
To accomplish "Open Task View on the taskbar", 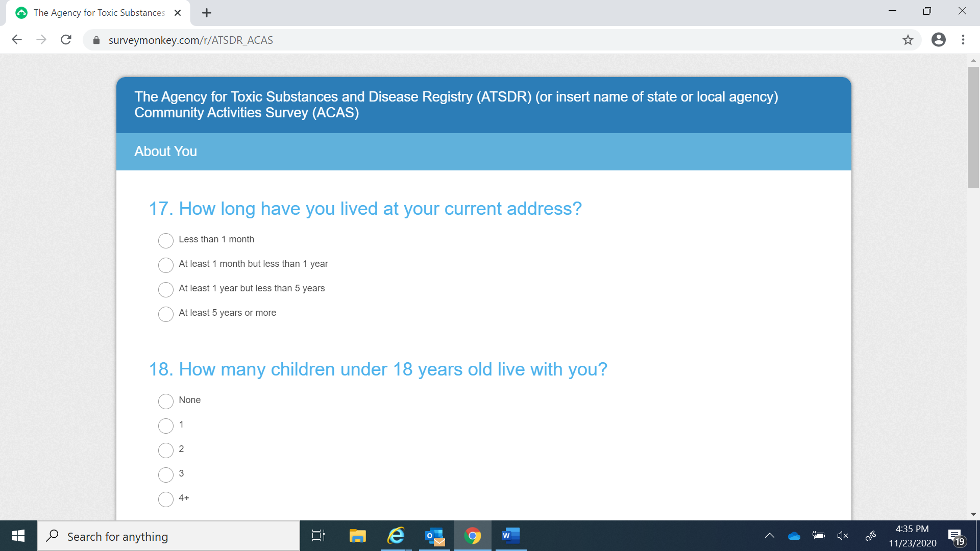I will click(318, 536).
